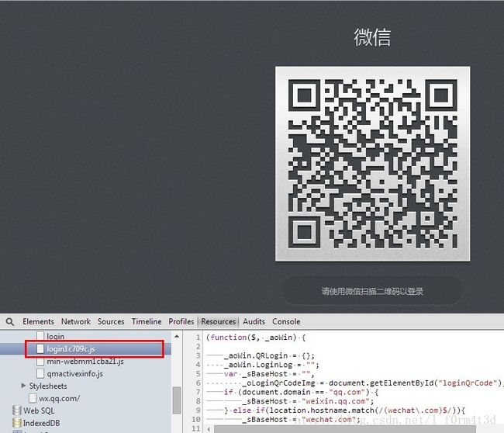
Task: Click file icon beside qmactivexinfo.js
Action: pyautogui.click(x=40, y=373)
